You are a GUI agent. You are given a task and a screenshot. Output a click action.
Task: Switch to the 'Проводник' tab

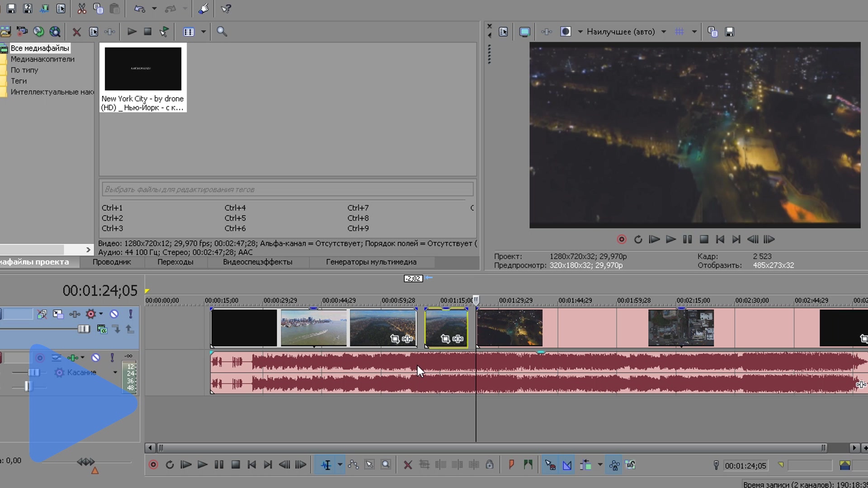(x=112, y=262)
